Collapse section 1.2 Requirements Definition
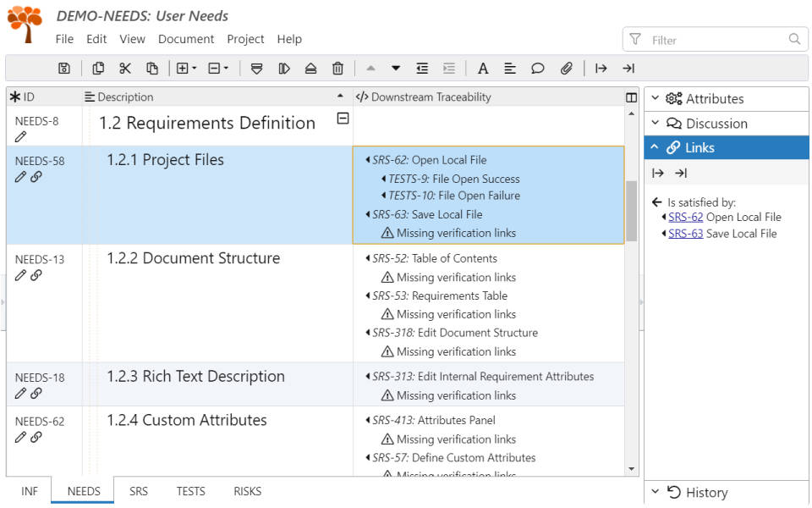The width and height of the screenshot is (812, 508). click(343, 119)
